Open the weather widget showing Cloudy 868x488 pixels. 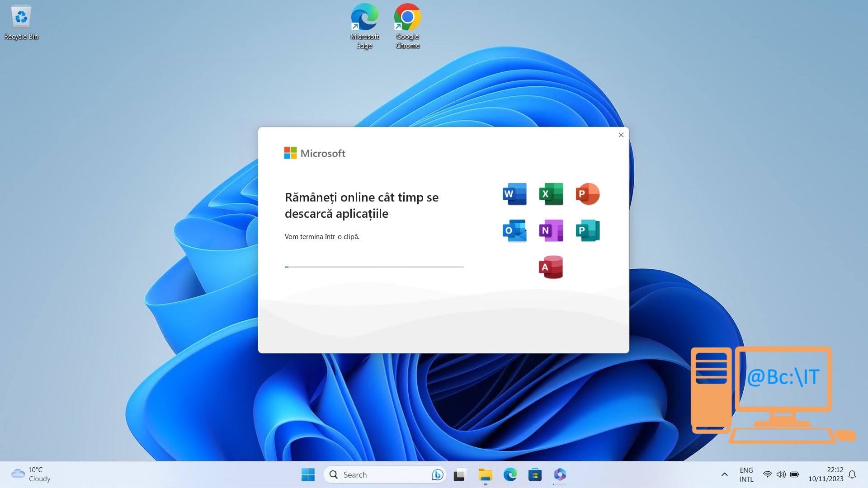point(31,474)
